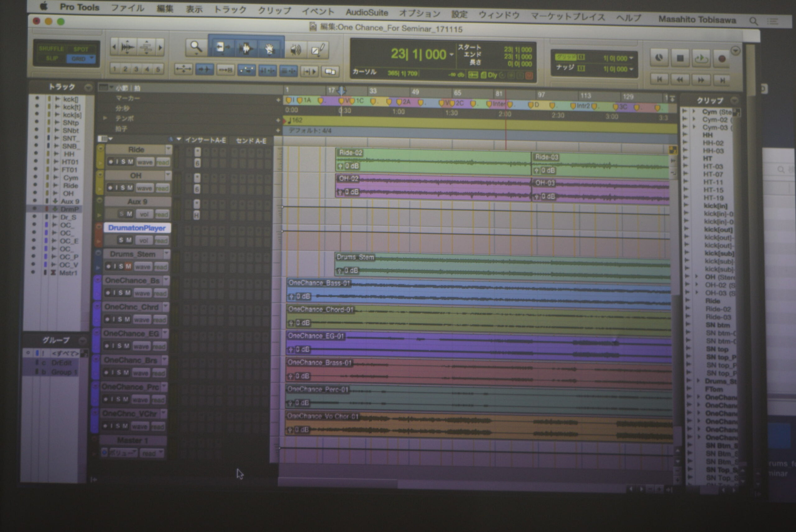Screen dimensions: 796x532
Task: Unmute the Drums_Stem track
Action: coord(128,267)
